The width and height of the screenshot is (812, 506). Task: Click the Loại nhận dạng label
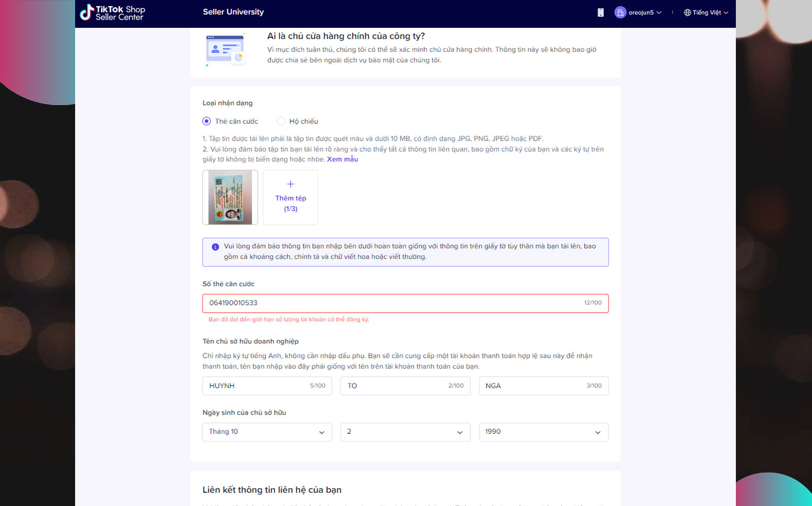click(227, 103)
